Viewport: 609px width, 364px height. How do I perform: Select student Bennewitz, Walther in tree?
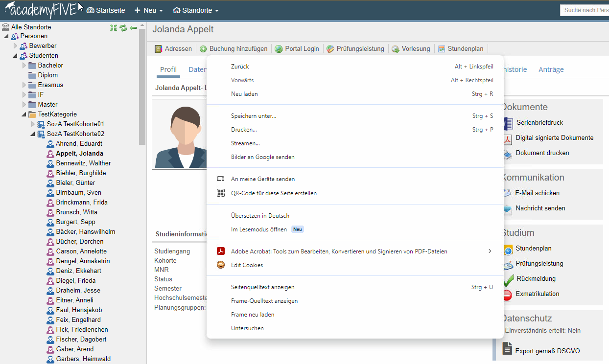click(x=83, y=163)
